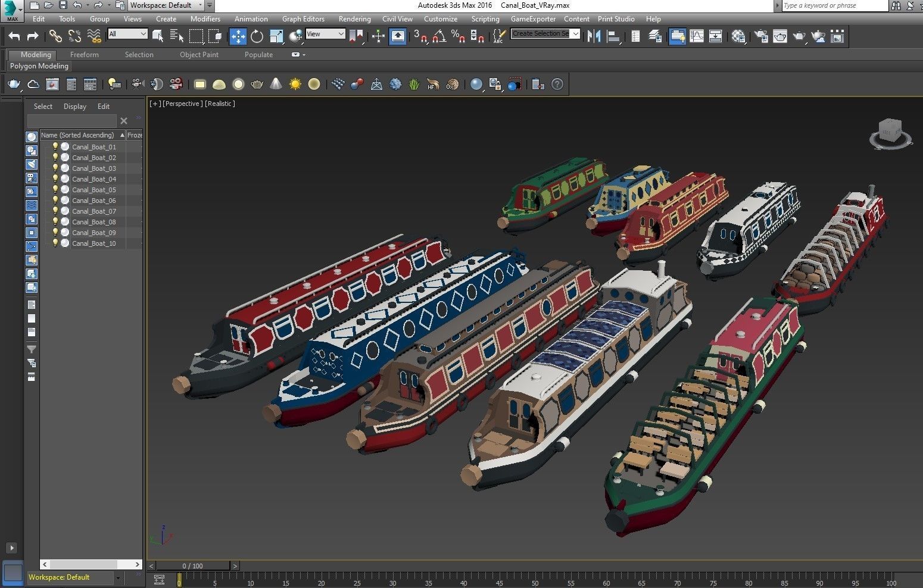Toggle the ribbon (Graphite tools) button
Viewport: 923px width, 588px height.
click(677, 36)
